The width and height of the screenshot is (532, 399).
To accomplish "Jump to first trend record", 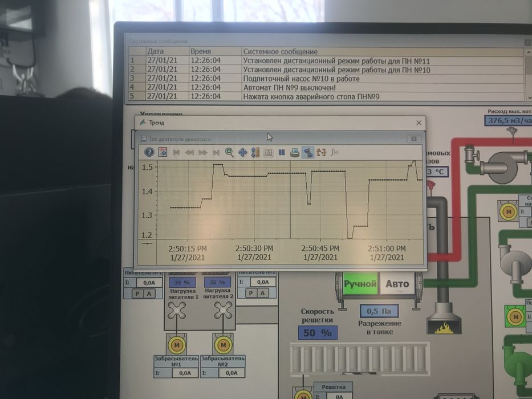I will [176, 152].
